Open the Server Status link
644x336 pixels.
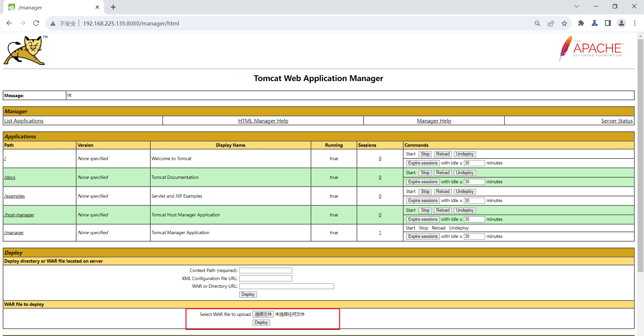616,121
